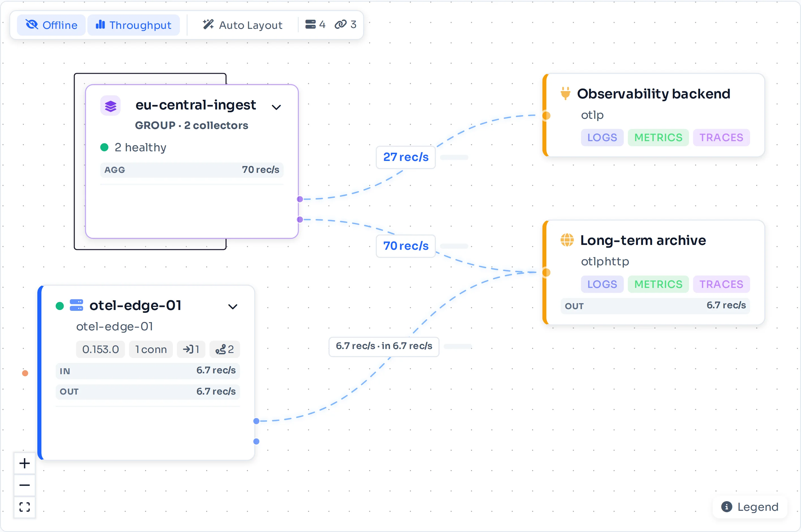Click the green dot beside 2 healthy
This screenshot has height=532, width=801.
point(104,147)
